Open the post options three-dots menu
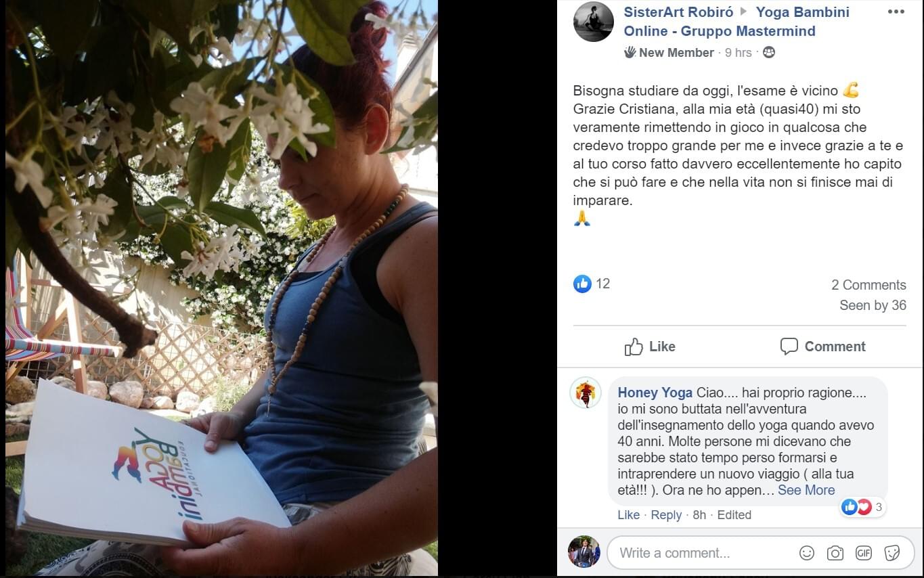Image resolution: width=924 pixels, height=578 pixels. pos(896,12)
